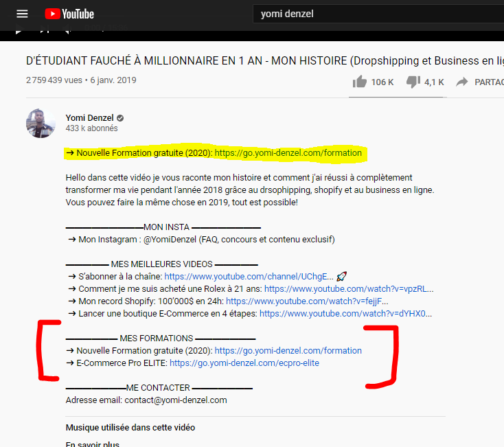This screenshot has width=504, height=447.
Task: Click the verified badge next to Yomi Denzel
Action: 120,117
